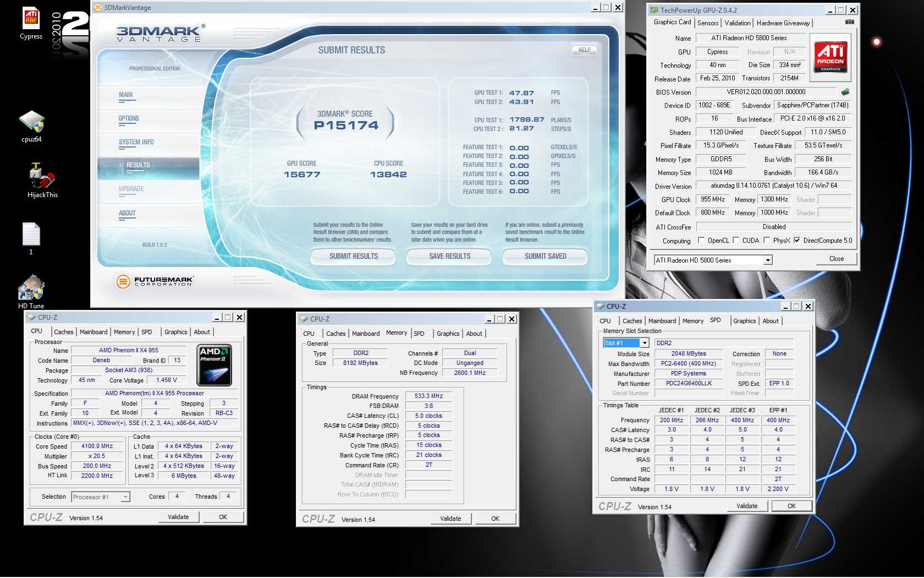Image resolution: width=924 pixels, height=578 pixels.
Task: Click the 3DMark Vantage title bar icon
Action: tap(98, 8)
